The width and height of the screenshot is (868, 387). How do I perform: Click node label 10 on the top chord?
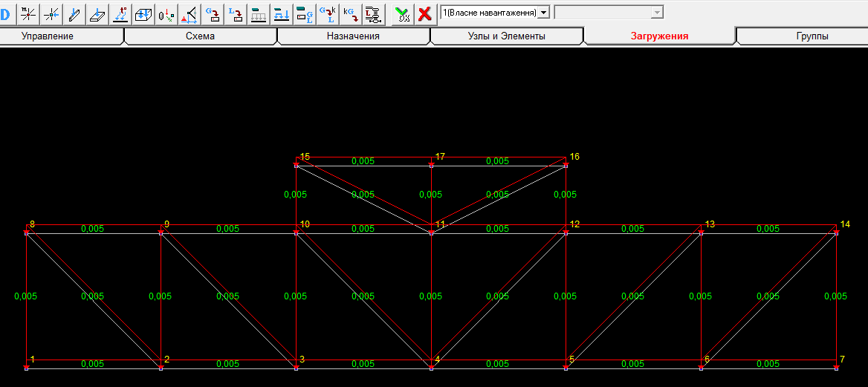tap(305, 224)
